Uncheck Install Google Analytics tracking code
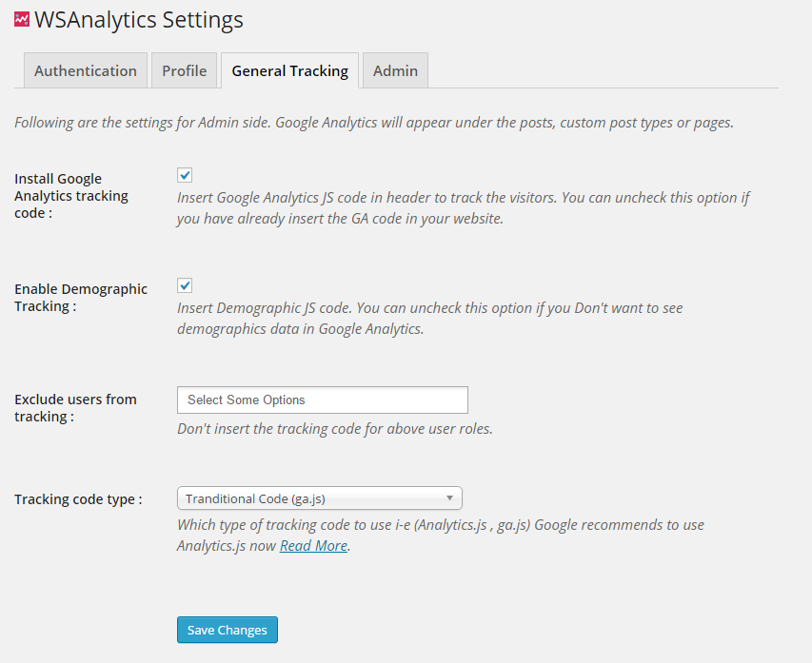 coord(185,175)
